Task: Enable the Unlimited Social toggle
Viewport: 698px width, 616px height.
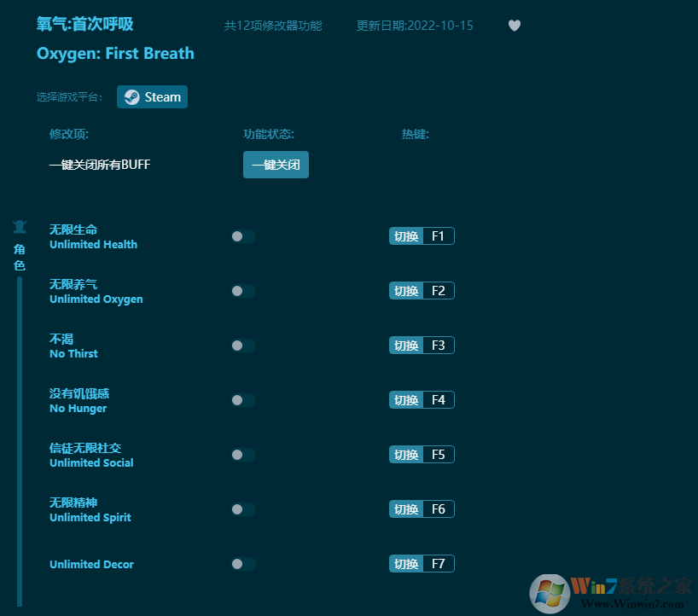Action: 242,455
